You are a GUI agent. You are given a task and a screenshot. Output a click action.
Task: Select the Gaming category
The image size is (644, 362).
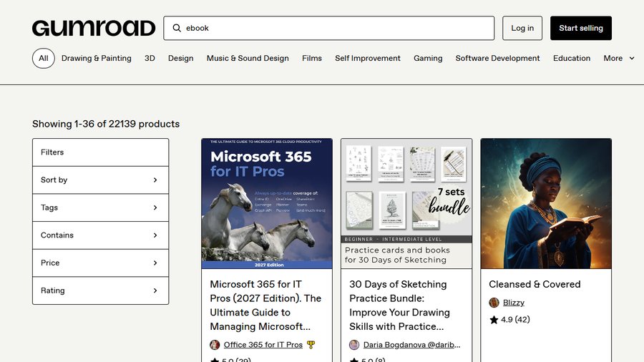click(428, 58)
